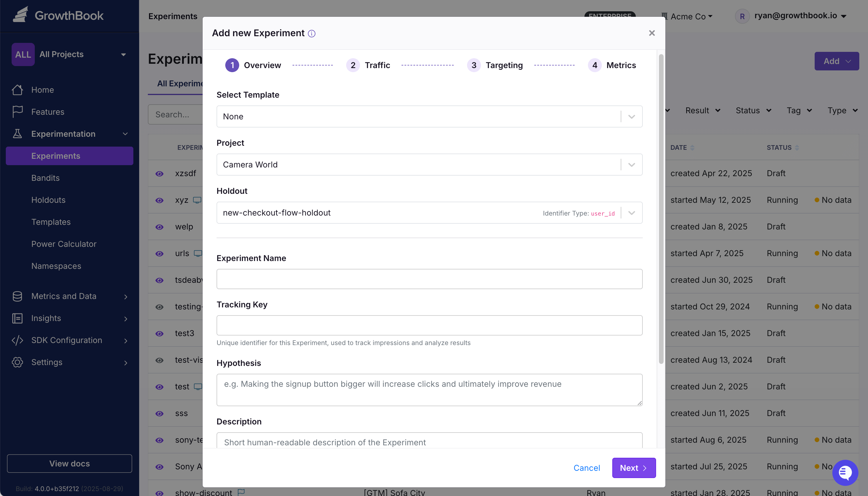Click the Insights sidebar icon
This screenshot has width=868, height=496.
click(x=17, y=318)
